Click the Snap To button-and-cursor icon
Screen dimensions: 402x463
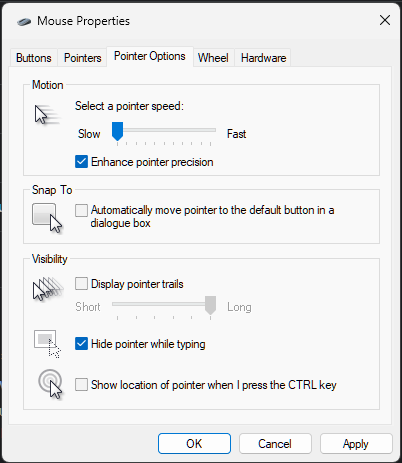pyautogui.click(x=47, y=218)
